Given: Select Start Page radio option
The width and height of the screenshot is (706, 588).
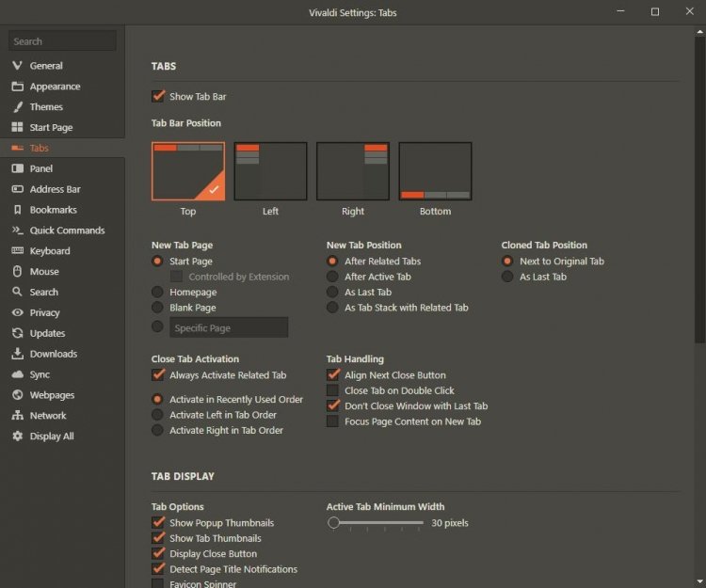Looking at the screenshot, I should click(x=157, y=261).
